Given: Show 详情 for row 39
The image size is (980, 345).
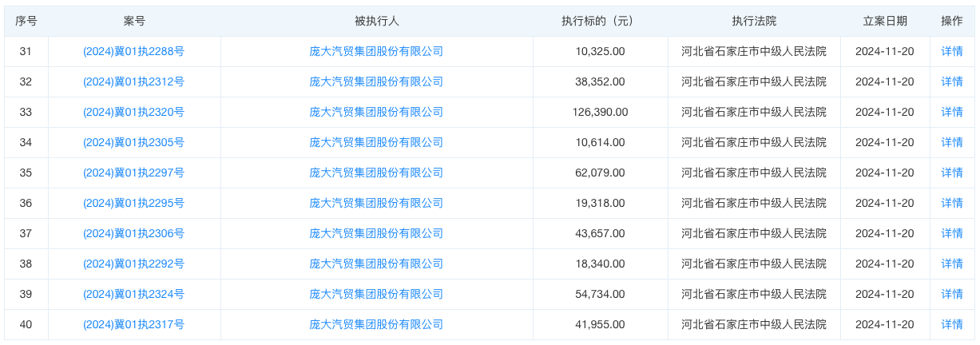Looking at the screenshot, I should click(952, 294).
